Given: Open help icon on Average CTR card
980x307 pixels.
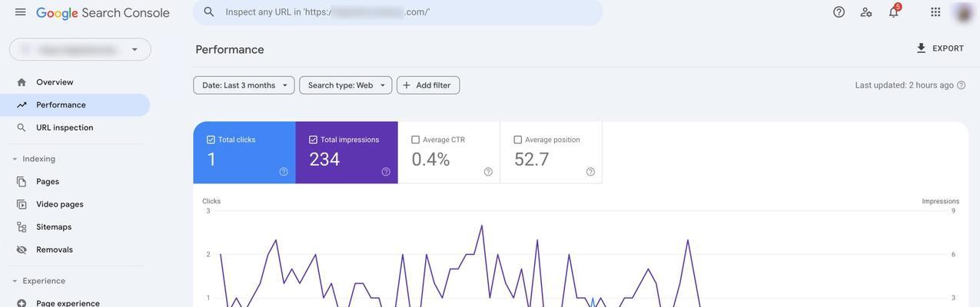Looking at the screenshot, I should tap(488, 172).
